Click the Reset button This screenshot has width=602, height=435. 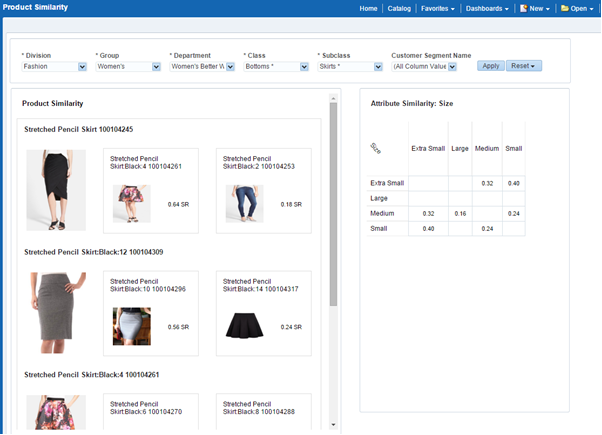(x=524, y=66)
